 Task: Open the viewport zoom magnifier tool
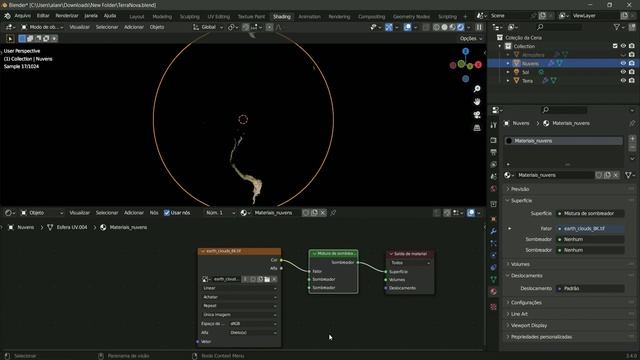coord(477,89)
